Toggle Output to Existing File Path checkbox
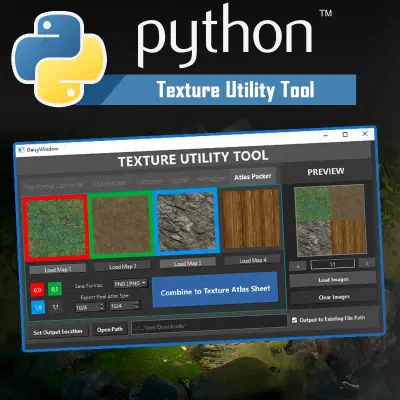This screenshot has width=400, height=400. point(294,320)
